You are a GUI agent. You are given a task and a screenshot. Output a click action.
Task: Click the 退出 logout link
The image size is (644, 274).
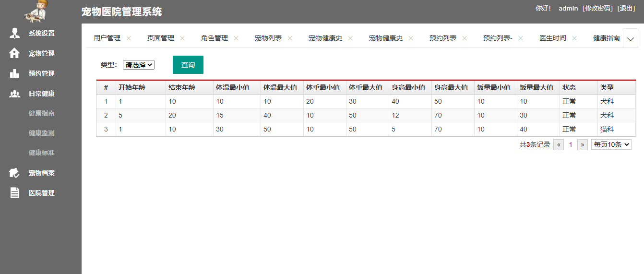coord(626,8)
